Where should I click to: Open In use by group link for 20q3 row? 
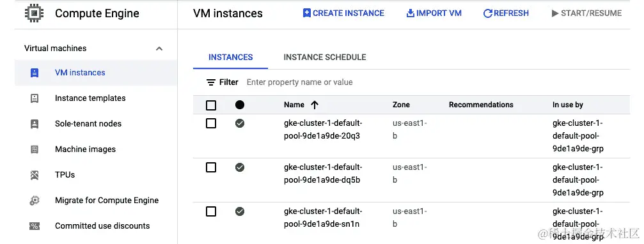point(578,136)
